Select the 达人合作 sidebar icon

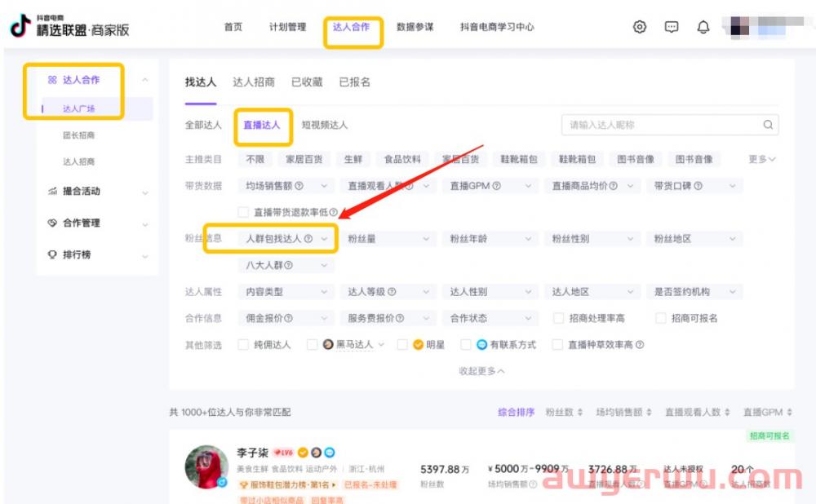click(x=50, y=80)
